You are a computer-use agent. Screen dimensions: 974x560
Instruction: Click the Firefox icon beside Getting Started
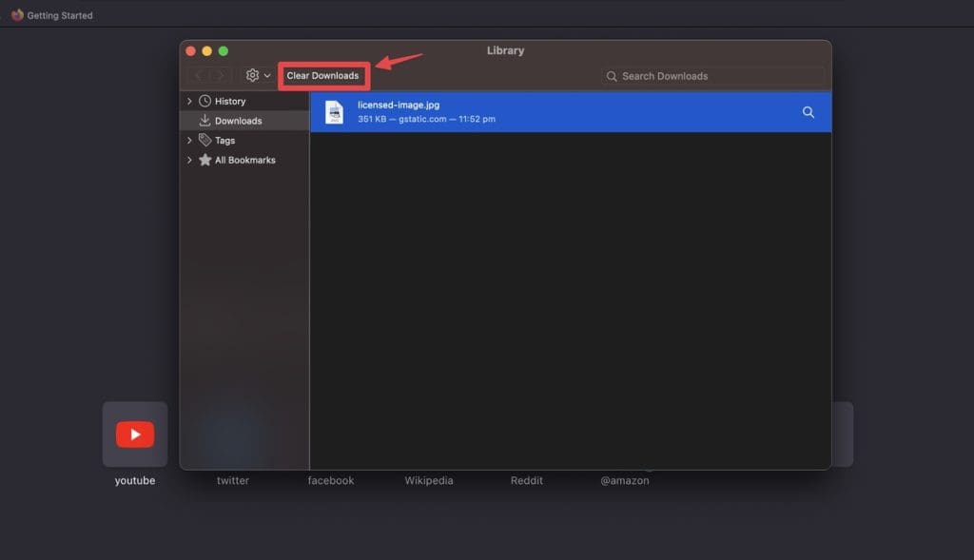(17, 15)
